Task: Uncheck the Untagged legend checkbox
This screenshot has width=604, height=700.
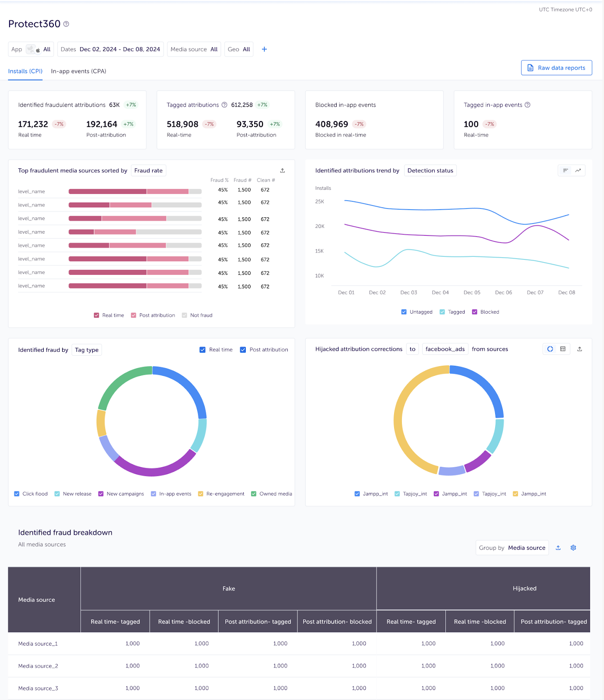Action: (404, 312)
